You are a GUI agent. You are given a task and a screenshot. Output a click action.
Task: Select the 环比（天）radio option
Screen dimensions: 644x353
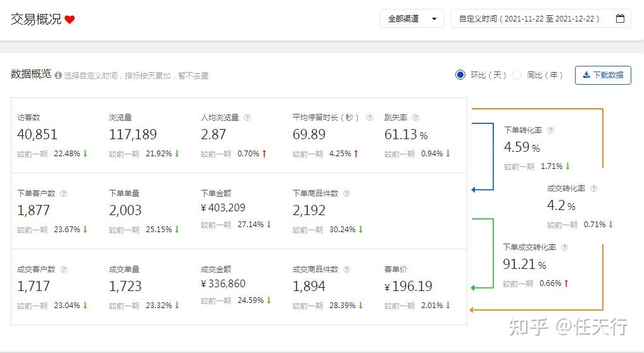460,75
